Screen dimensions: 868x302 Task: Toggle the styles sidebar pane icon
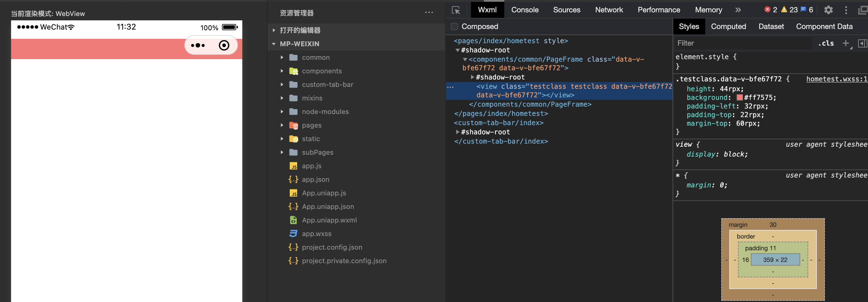[x=862, y=43]
